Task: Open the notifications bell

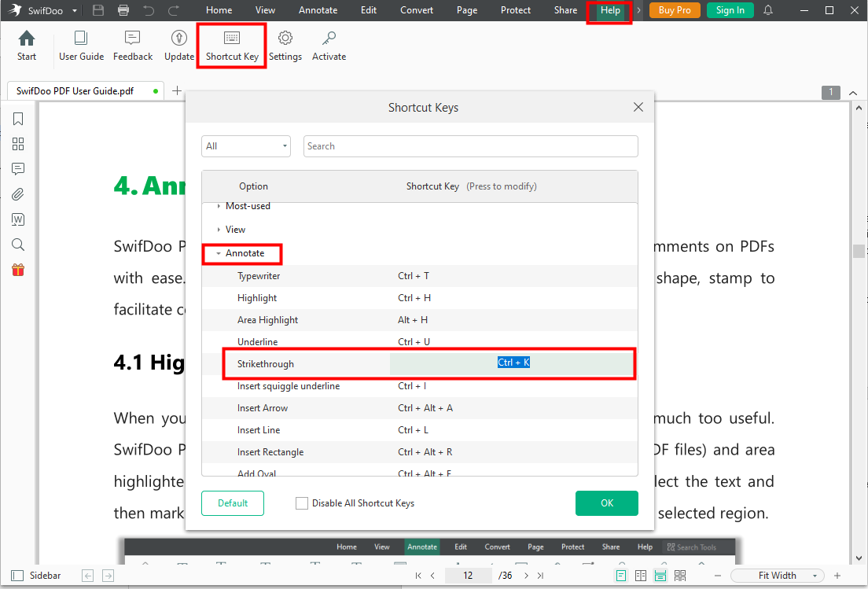Action: 768,10
